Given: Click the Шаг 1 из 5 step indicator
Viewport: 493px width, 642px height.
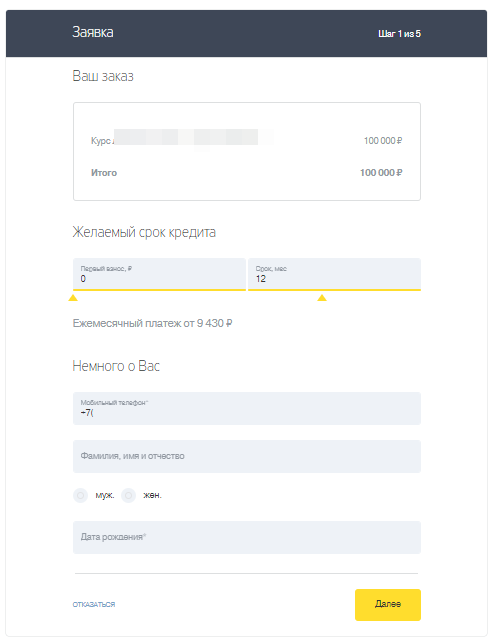Looking at the screenshot, I should point(399,34).
